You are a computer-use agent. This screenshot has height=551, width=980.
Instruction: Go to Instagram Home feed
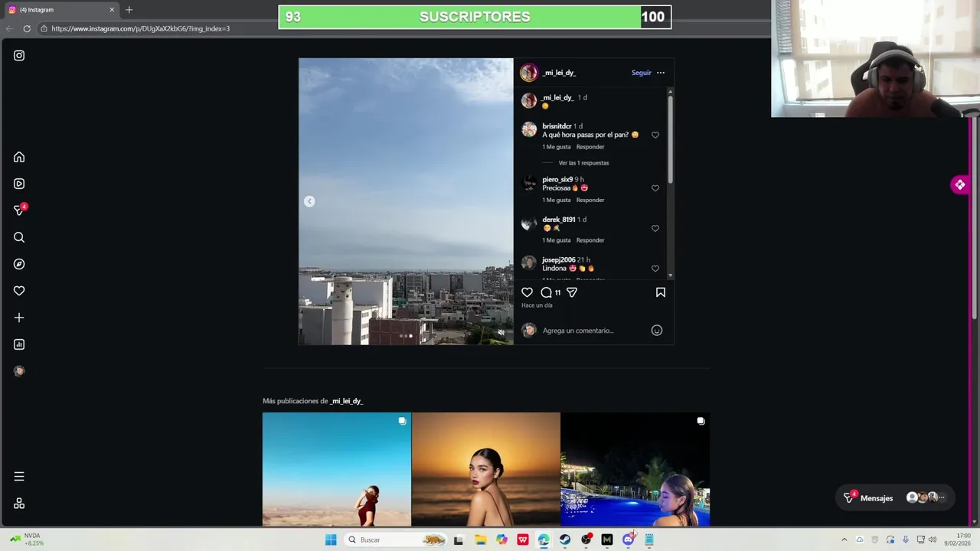pyautogui.click(x=19, y=157)
